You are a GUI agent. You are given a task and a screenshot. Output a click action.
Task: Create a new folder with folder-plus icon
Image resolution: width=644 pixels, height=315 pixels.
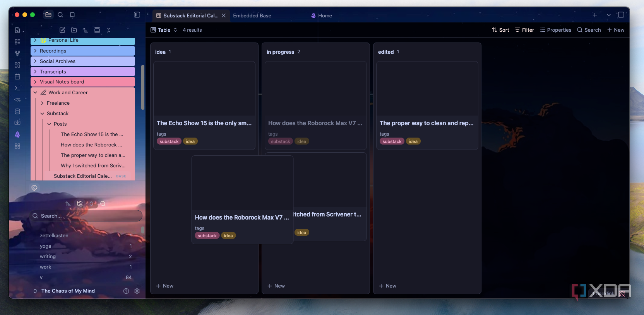(74, 30)
